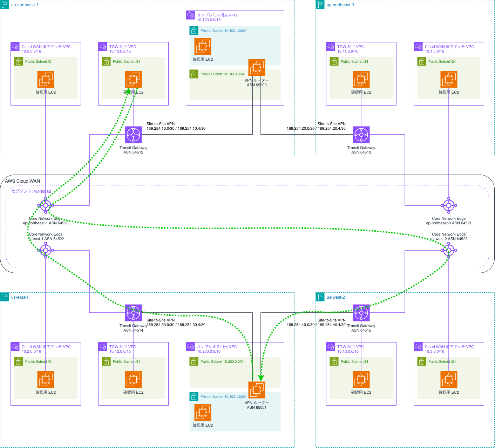
Task: Click the EC2 icon in VPC 10.11.0.0/16
Action: pos(361,80)
